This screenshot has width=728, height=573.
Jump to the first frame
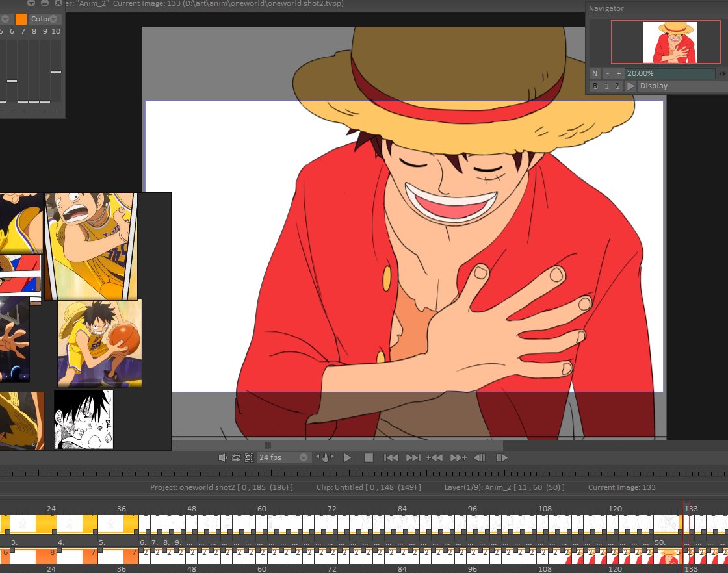[391, 457]
